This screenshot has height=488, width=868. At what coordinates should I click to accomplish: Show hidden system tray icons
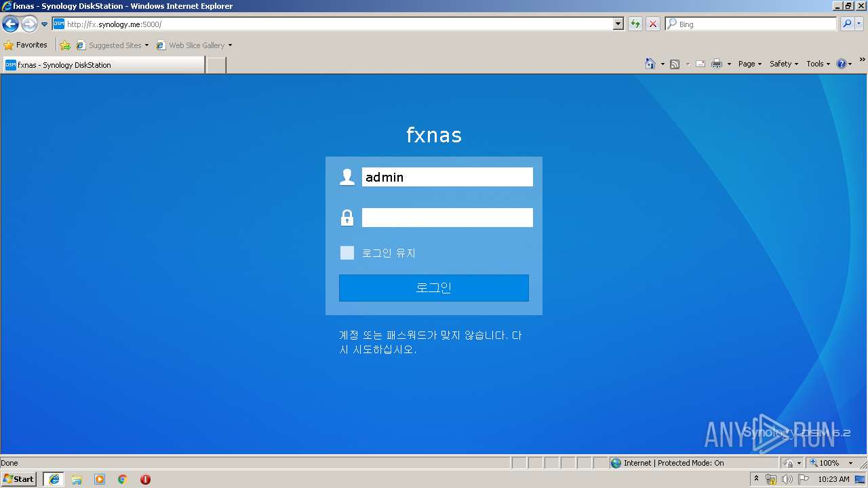tap(757, 479)
